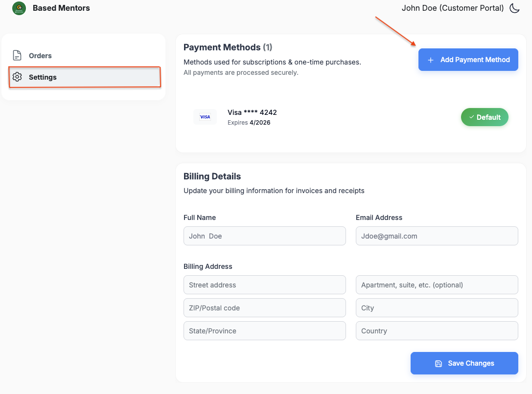Save billing changes

coord(464,363)
